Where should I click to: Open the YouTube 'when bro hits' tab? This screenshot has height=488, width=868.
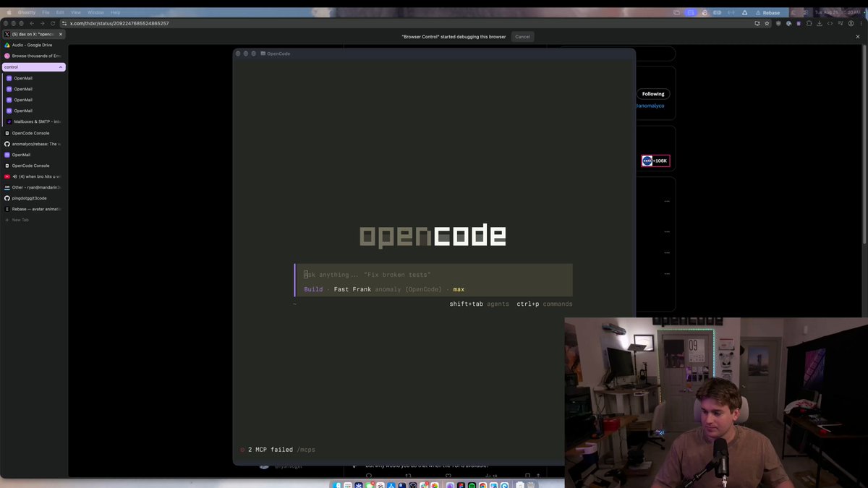tap(34, 176)
